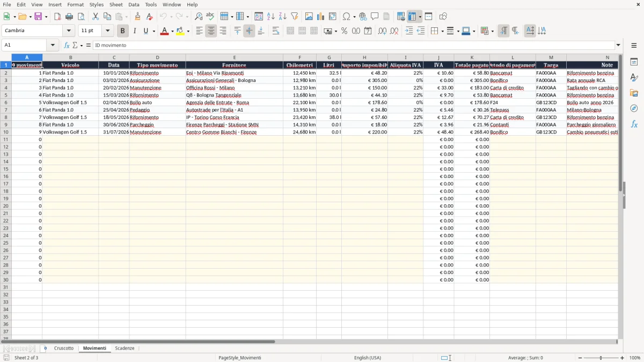Screen dimensions: 644x362
Task: Toggle Wrap Text
Action: 276,31
